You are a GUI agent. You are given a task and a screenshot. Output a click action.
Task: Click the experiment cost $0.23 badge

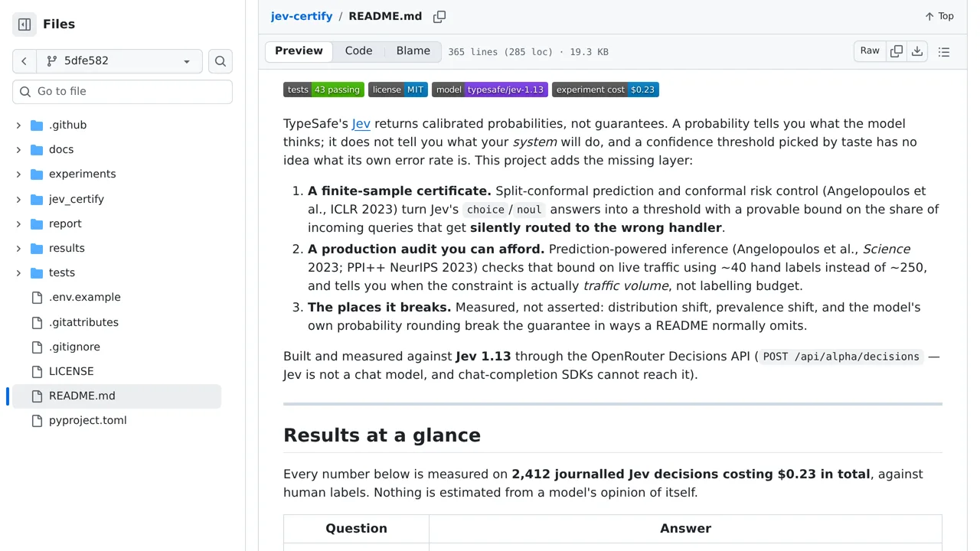pos(606,90)
